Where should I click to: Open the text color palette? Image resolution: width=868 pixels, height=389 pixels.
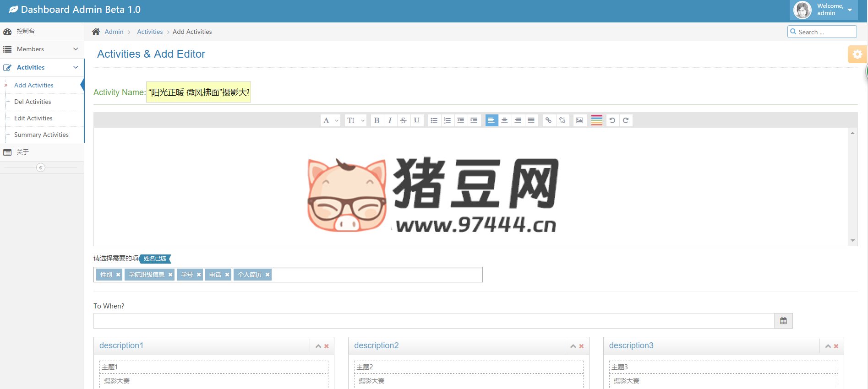pos(596,120)
